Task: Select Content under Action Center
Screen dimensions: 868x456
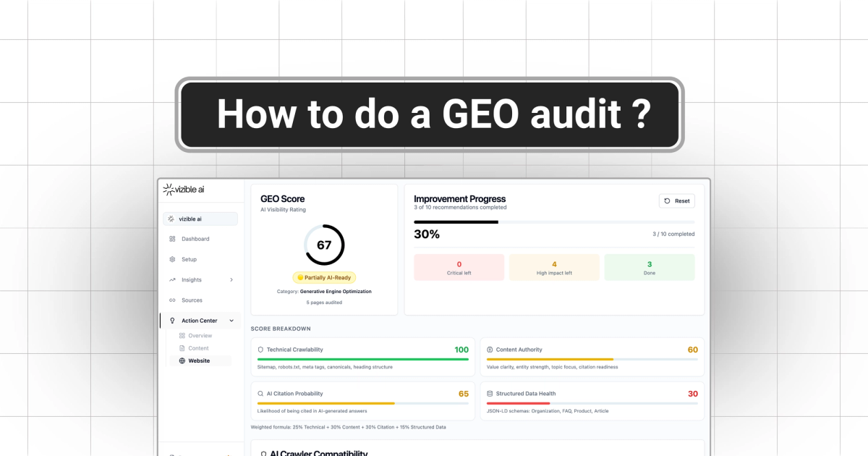Action: [198, 348]
